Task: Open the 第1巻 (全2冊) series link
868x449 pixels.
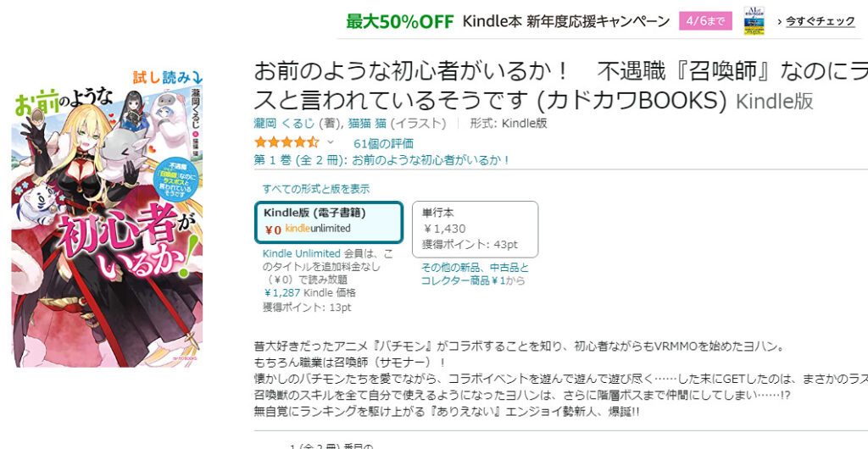Action: (382, 159)
